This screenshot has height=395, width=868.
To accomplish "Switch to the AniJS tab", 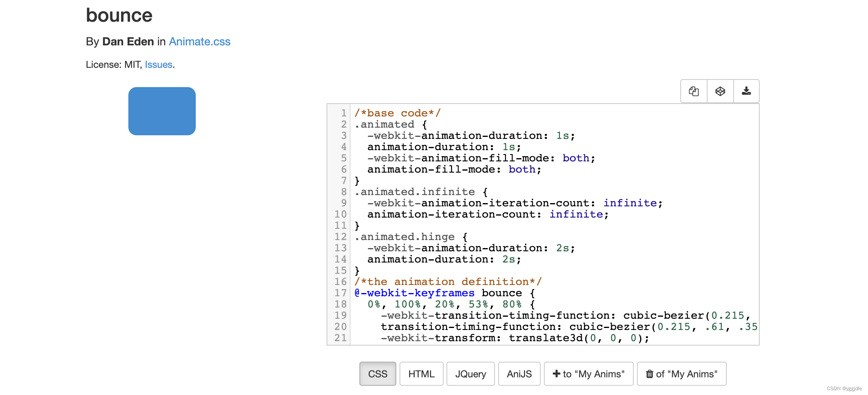I will click(519, 374).
